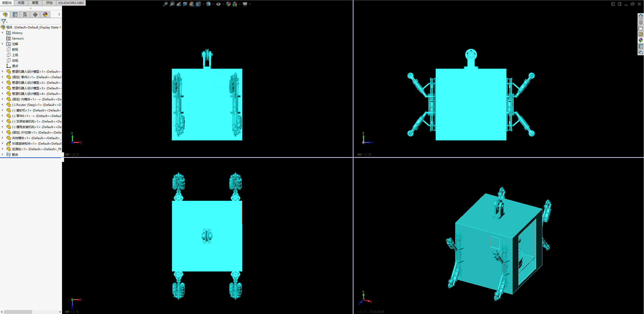Open the ConfigurationManager tab

pos(25,15)
